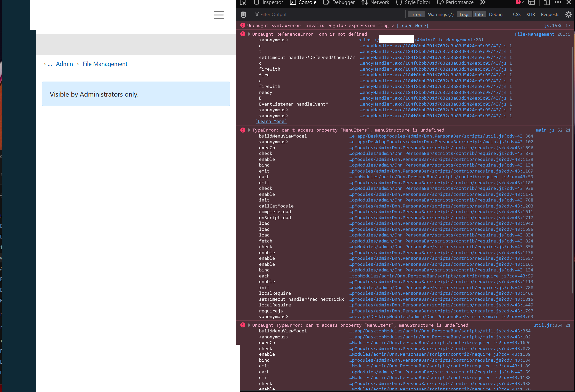Toggle the XHR requests filter
The height and width of the screenshot is (392, 575).
(531, 14)
